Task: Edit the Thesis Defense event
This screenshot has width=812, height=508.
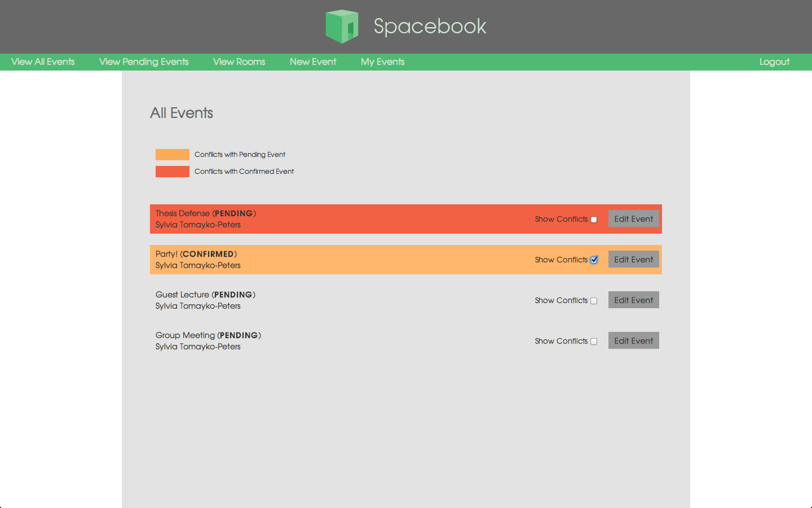Action: [x=633, y=219]
